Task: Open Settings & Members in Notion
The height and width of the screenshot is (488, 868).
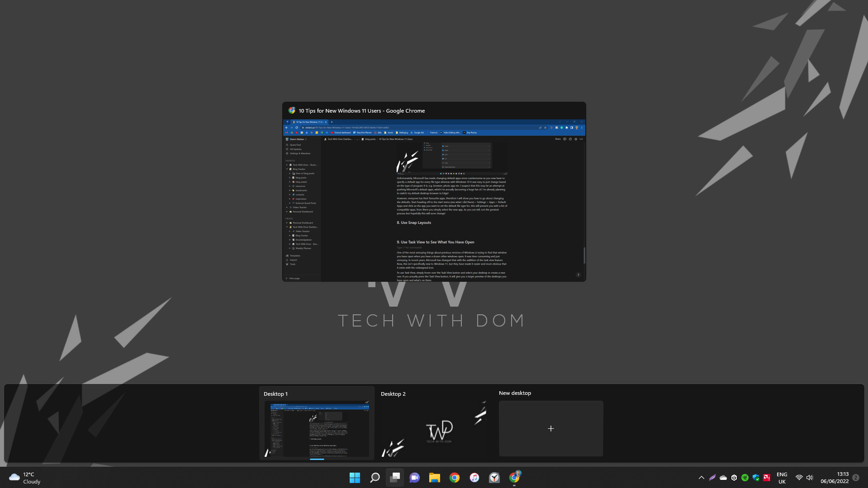Action: (300, 153)
